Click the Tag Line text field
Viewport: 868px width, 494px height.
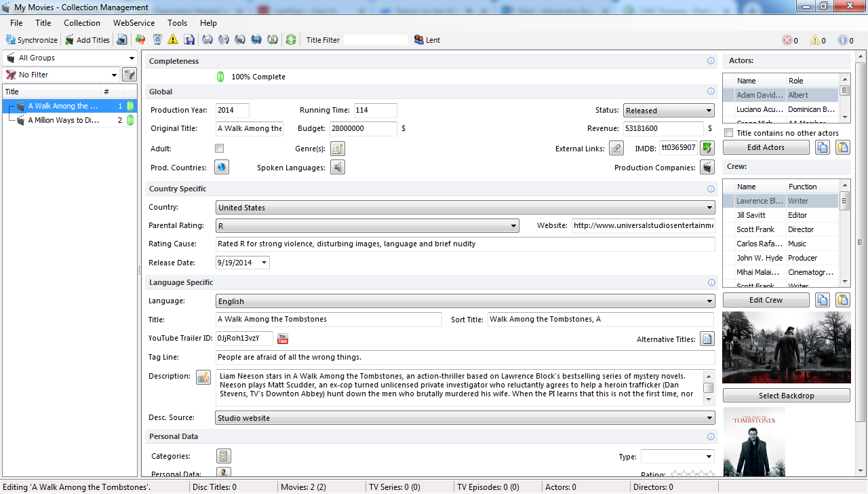pos(465,357)
